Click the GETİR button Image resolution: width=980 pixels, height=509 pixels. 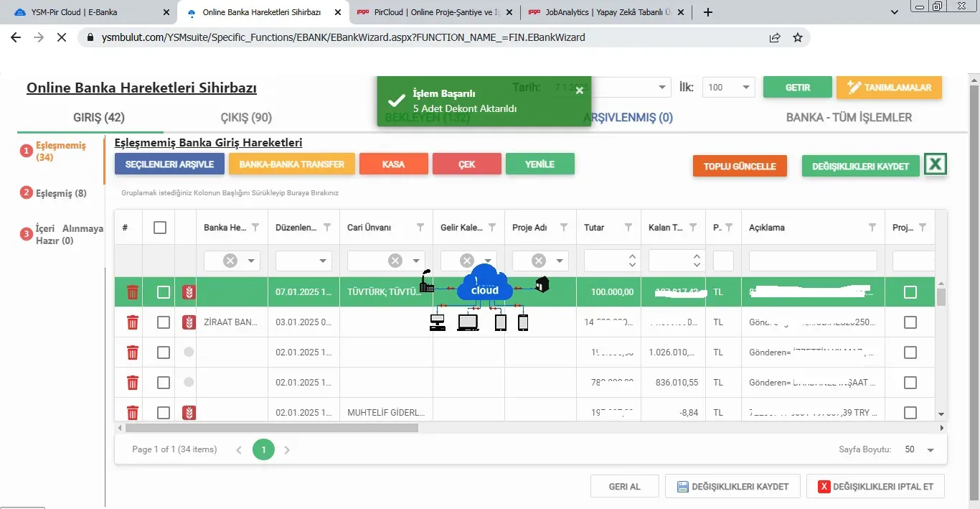tap(798, 88)
